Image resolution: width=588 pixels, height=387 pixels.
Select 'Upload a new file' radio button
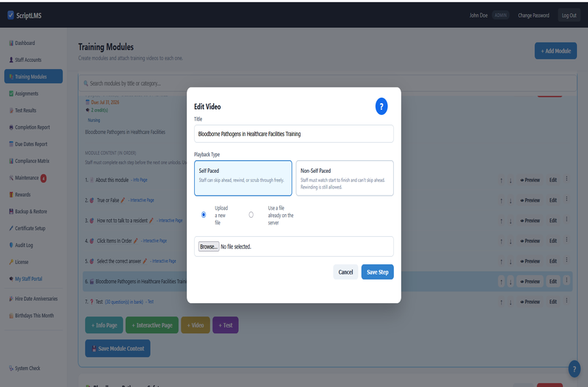point(204,215)
